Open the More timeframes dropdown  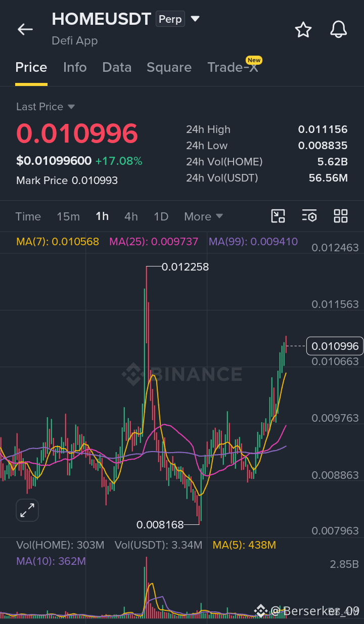pos(203,216)
